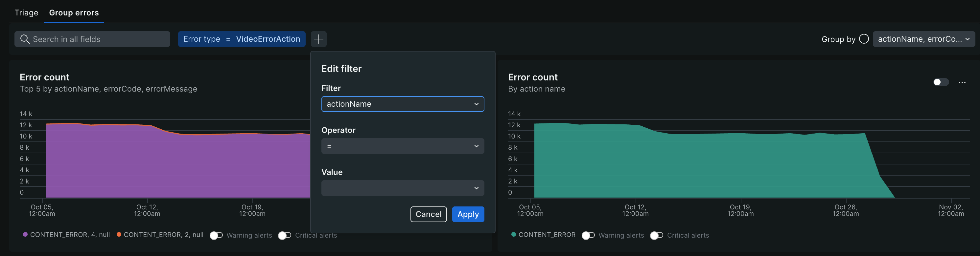
Task: Open the Filter actionName dropdown
Action: 403,104
